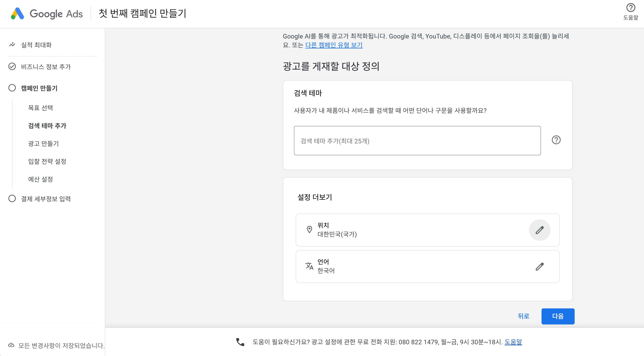Viewport: 644px width, 356px height.
Task: Click the 검색 테마 card heading
Action: [x=308, y=93]
